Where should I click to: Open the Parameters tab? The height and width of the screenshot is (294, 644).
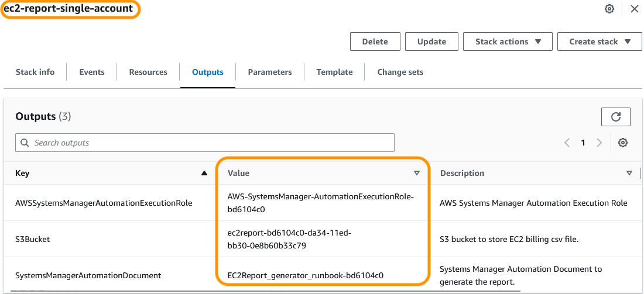tap(270, 72)
